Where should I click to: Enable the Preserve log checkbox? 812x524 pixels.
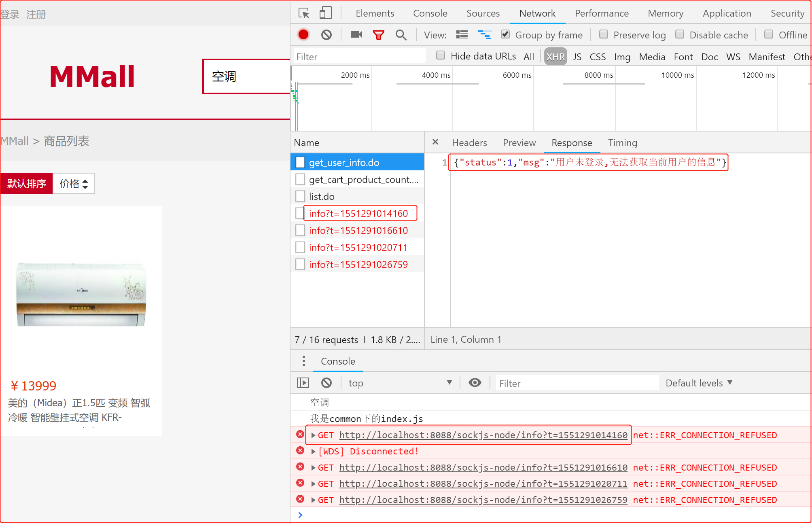point(603,34)
